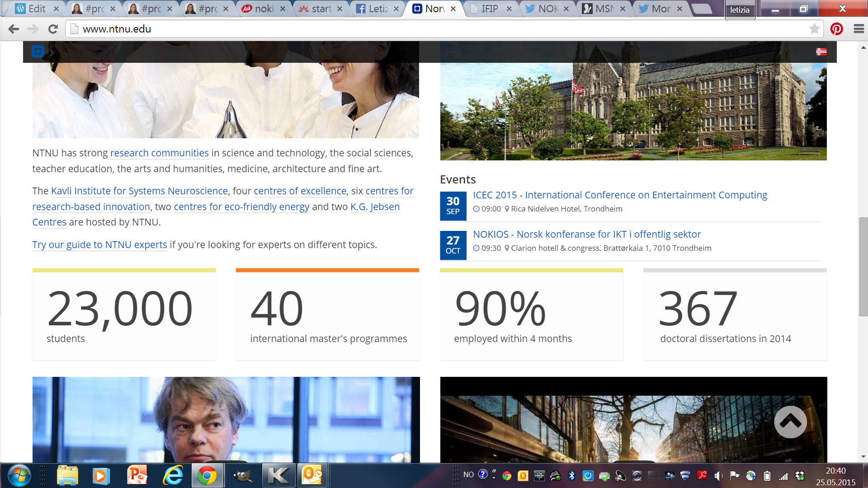Open the research communities link

pos(159,153)
